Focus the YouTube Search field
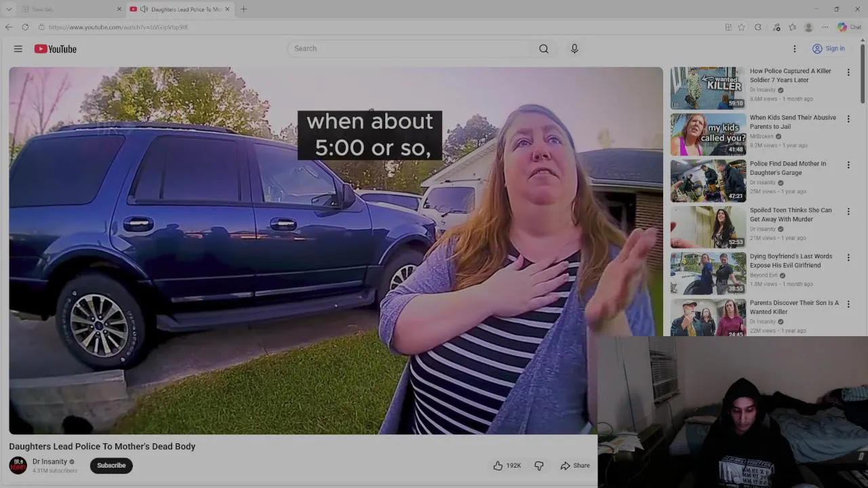Screen dimensions: 868x488 410,49
